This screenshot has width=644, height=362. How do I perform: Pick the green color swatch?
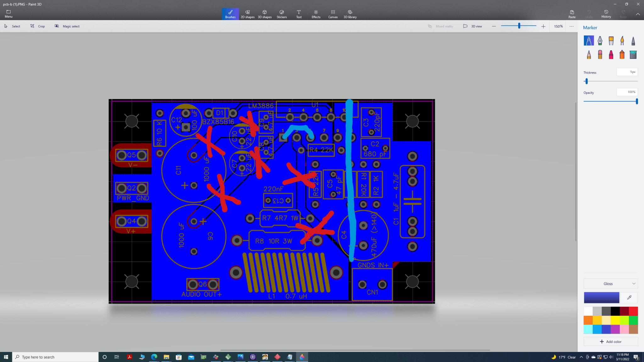coord(633,321)
